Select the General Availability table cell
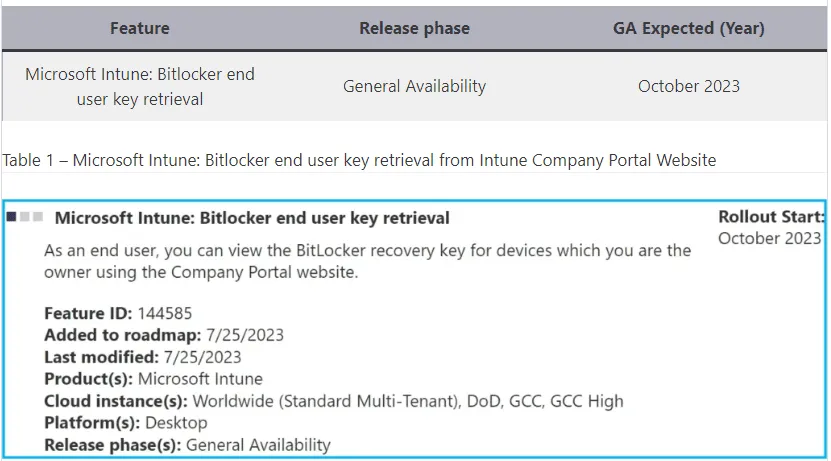 point(414,86)
